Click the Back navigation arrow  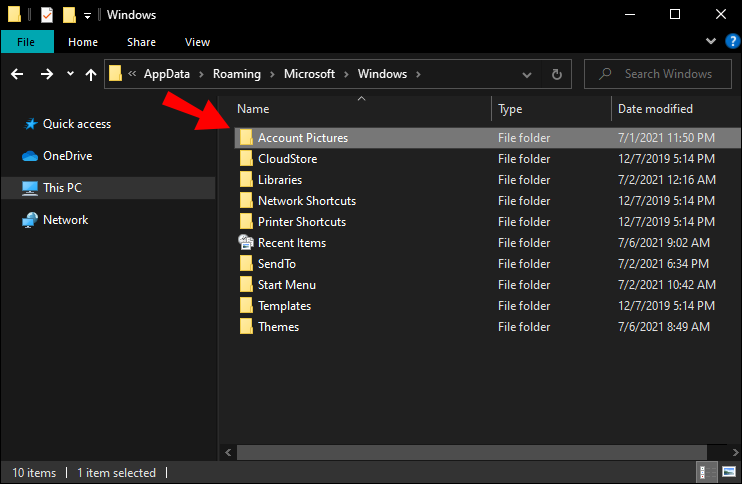(x=17, y=74)
